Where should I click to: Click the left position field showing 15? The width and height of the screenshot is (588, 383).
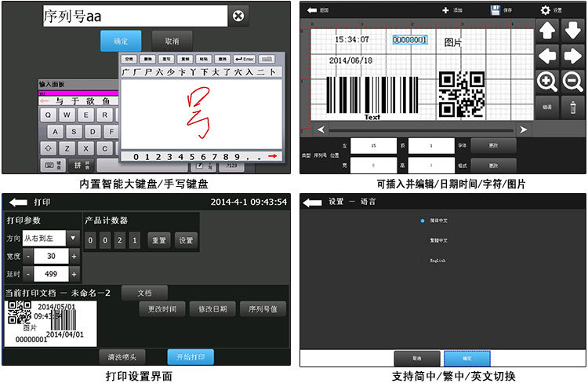point(373,146)
